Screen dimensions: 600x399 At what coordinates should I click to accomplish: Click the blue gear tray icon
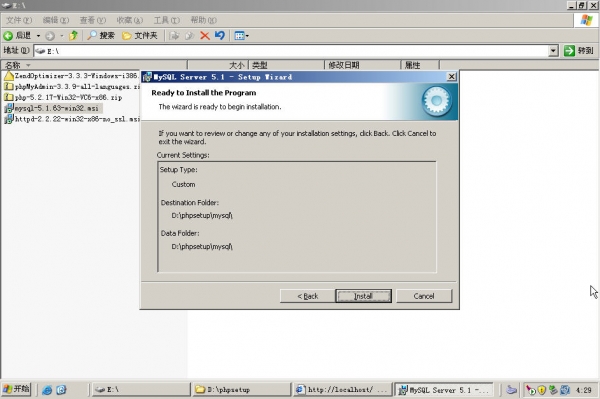pyautogui.click(x=565, y=390)
